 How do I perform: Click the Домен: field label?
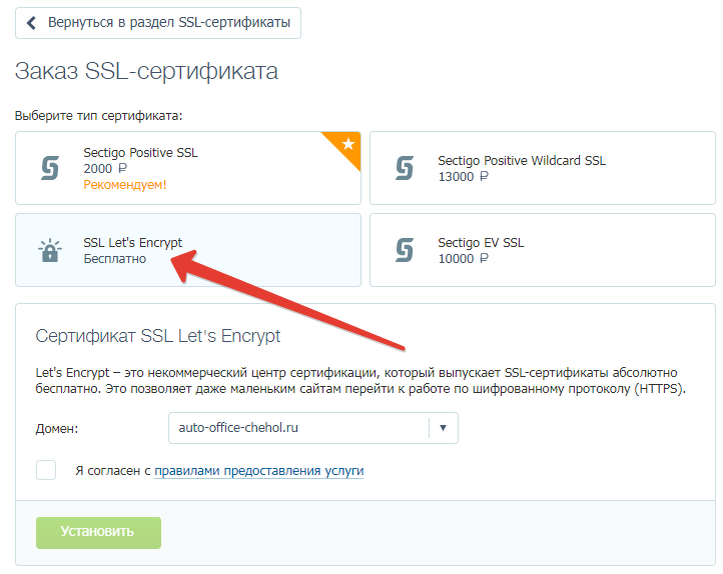tap(57, 429)
